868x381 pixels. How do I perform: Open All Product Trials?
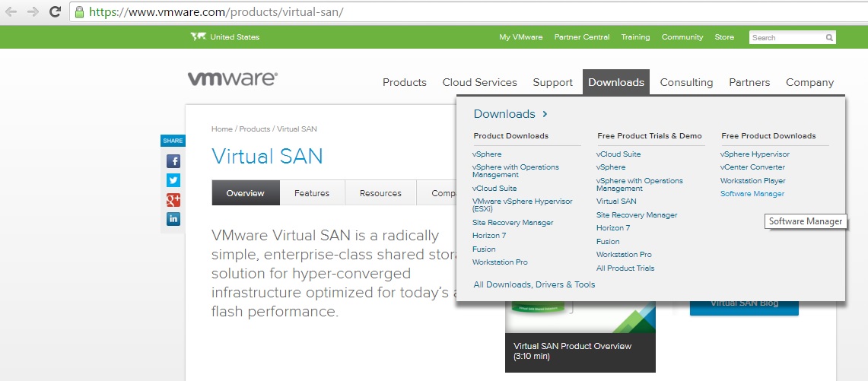click(625, 268)
